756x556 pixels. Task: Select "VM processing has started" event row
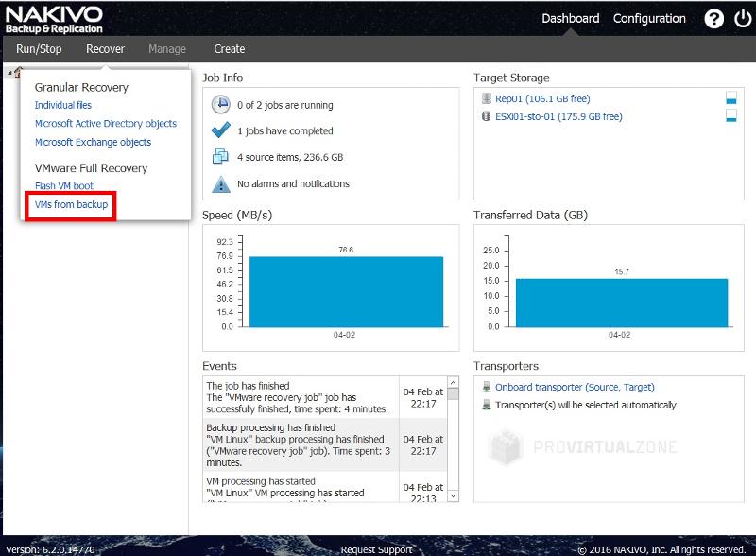325,487
